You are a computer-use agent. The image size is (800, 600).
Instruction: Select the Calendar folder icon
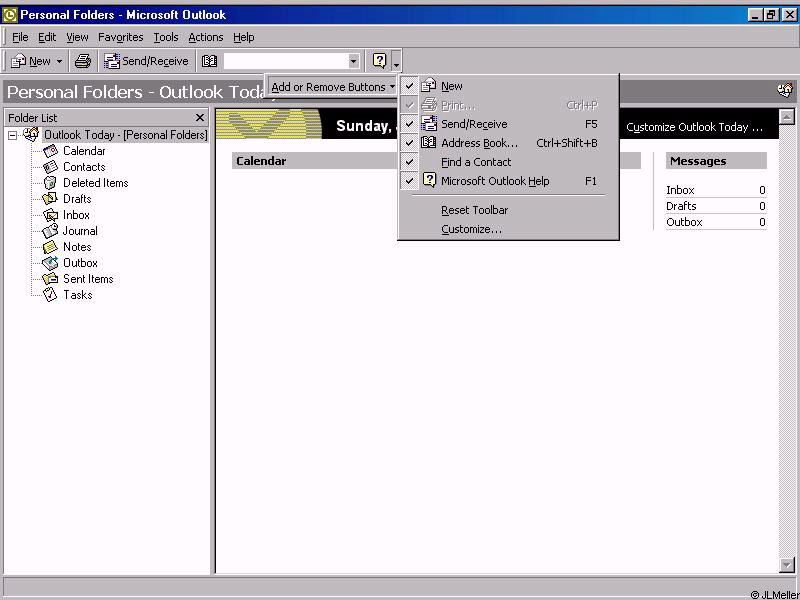tap(51, 151)
